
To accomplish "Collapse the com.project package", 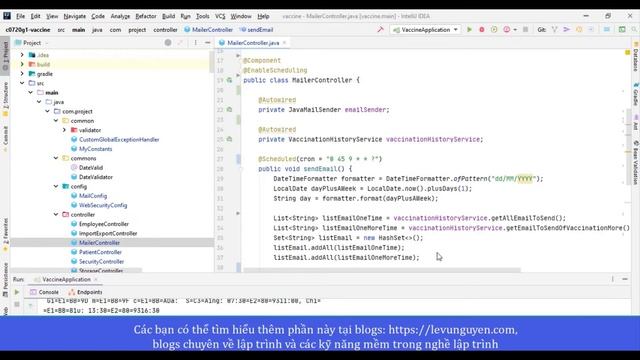I will pos(47,111).
